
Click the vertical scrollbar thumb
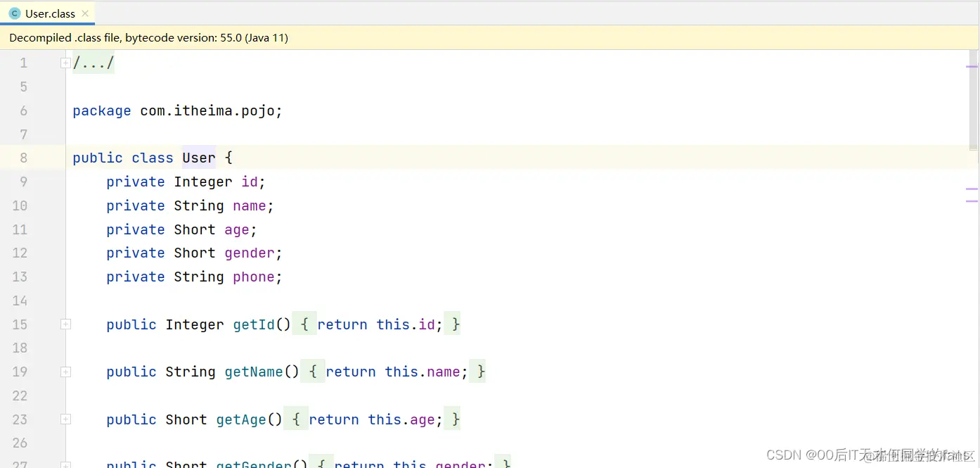pyautogui.click(x=974, y=100)
